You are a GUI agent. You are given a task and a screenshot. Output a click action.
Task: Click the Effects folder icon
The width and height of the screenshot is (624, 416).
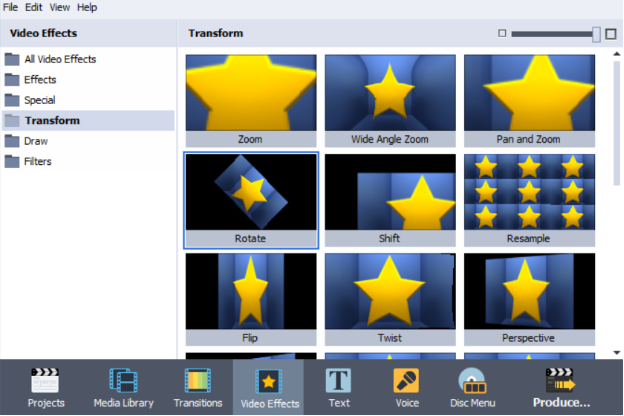pyautogui.click(x=12, y=80)
